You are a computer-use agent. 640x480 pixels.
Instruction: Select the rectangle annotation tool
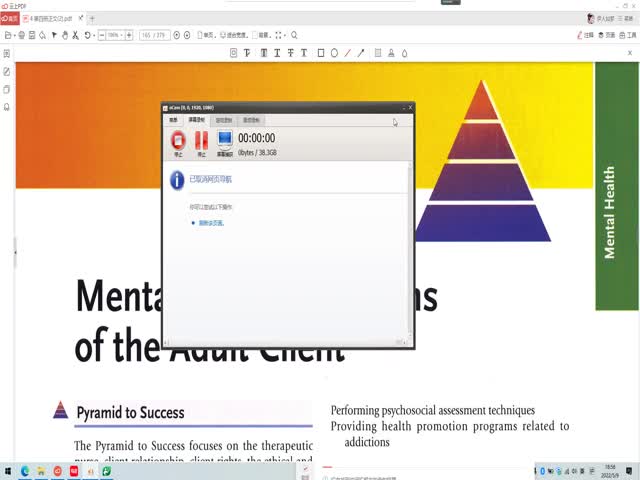pyautogui.click(x=320, y=53)
